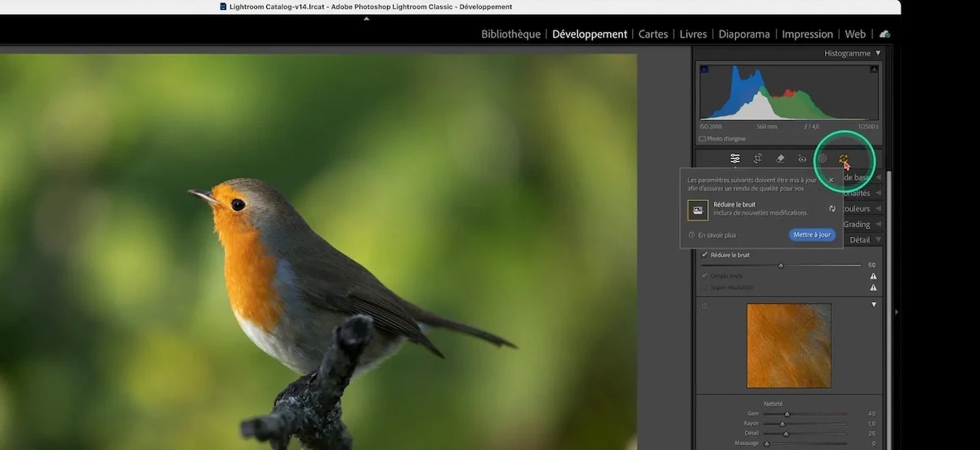Click the Rayon sharpening slider
Image resolution: width=980 pixels, height=450 pixels.
[804, 424]
